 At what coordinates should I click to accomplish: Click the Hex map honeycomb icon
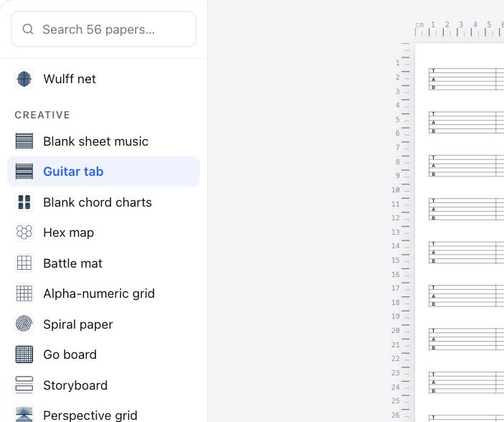pyautogui.click(x=24, y=233)
